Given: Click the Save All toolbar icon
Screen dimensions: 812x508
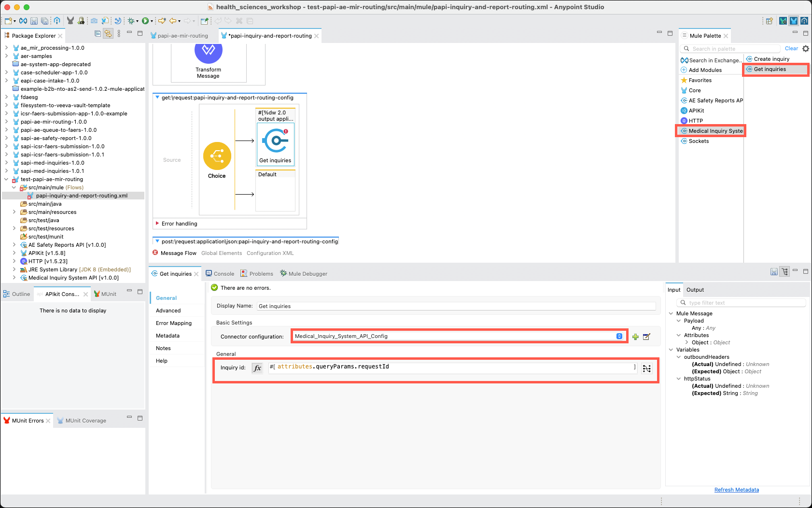Looking at the screenshot, I should click(x=44, y=21).
